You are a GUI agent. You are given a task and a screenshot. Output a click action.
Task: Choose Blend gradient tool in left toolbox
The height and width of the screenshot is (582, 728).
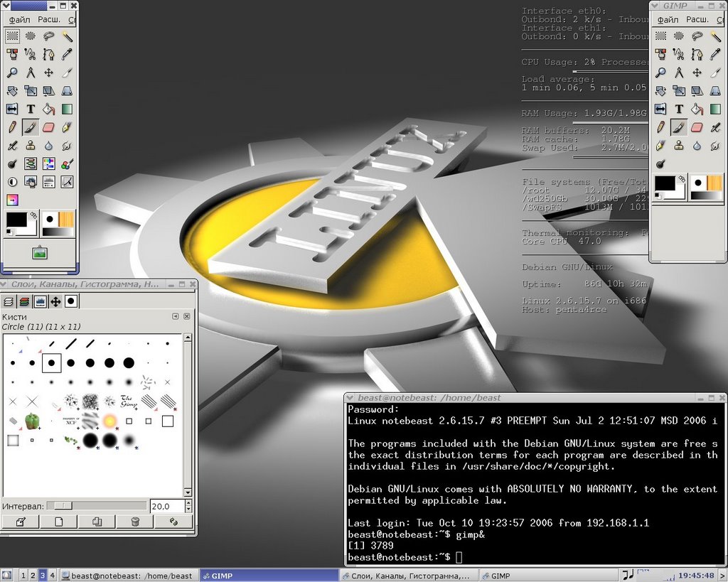point(67,109)
